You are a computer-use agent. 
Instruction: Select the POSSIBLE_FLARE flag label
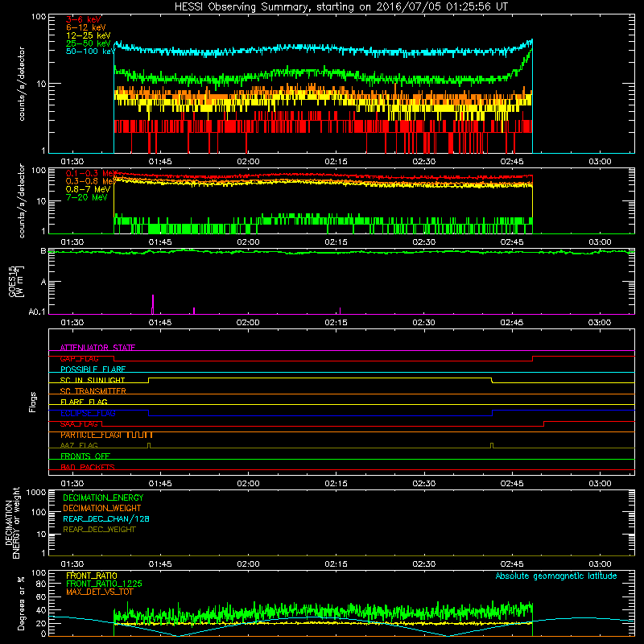pyautogui.click(x=93, y=369)
